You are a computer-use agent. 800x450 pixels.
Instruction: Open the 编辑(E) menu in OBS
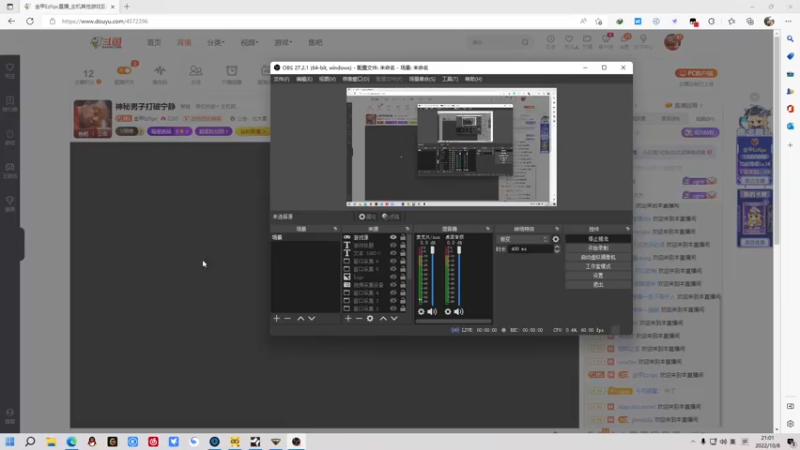pos(304,79)
